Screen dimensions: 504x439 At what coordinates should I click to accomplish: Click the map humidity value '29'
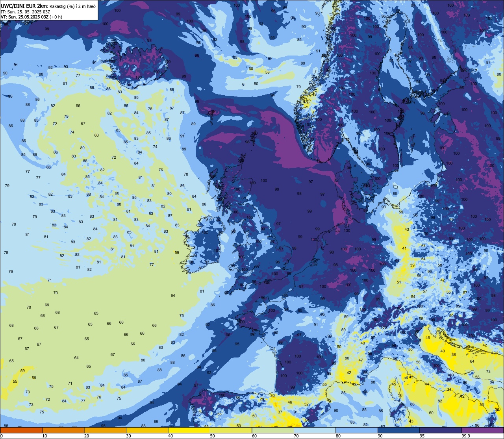tap(262, 399)
